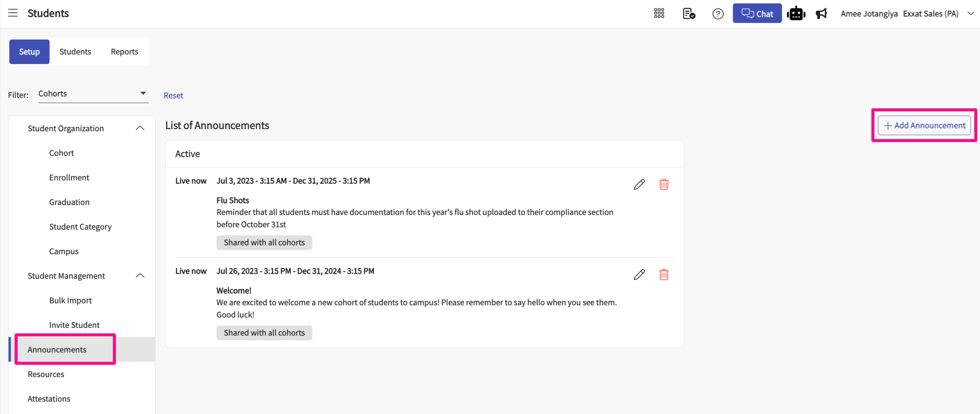Switch to the Students tab
Screen dimensions: 980x414
(75, 51)
